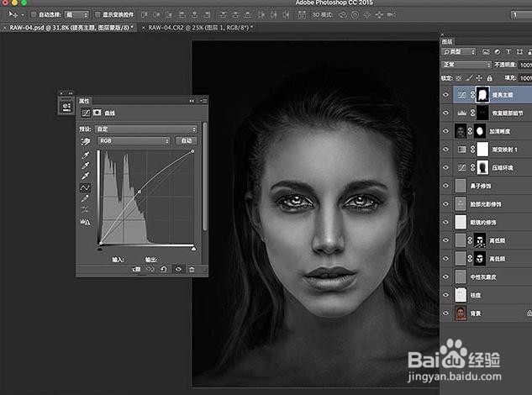Pick the white point eyedropper

pyautogui.click(x=86, y=176)
